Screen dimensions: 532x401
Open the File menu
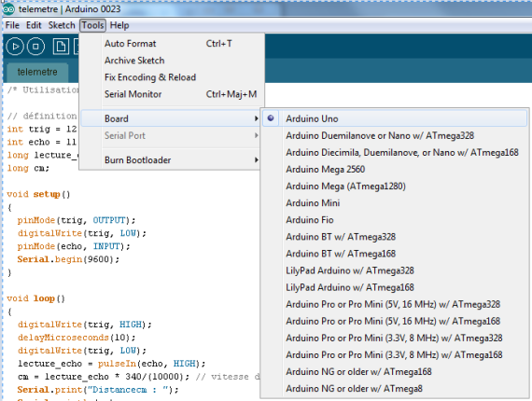tap(12, 25)
